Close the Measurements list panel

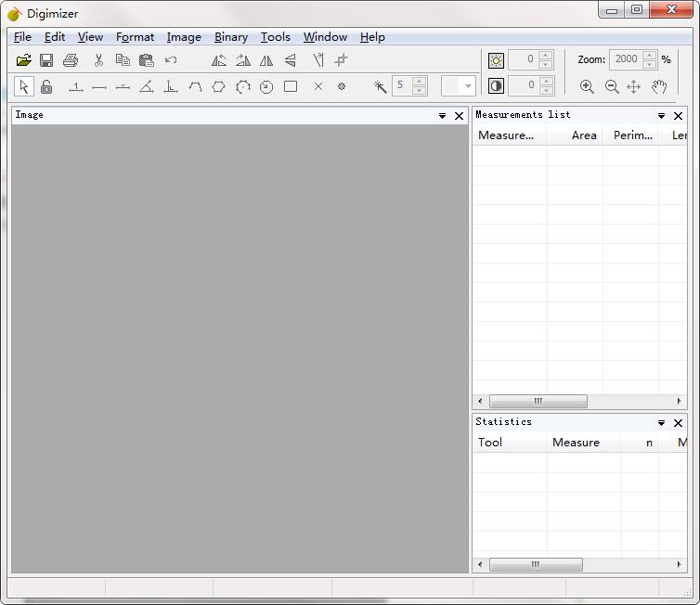678,116
